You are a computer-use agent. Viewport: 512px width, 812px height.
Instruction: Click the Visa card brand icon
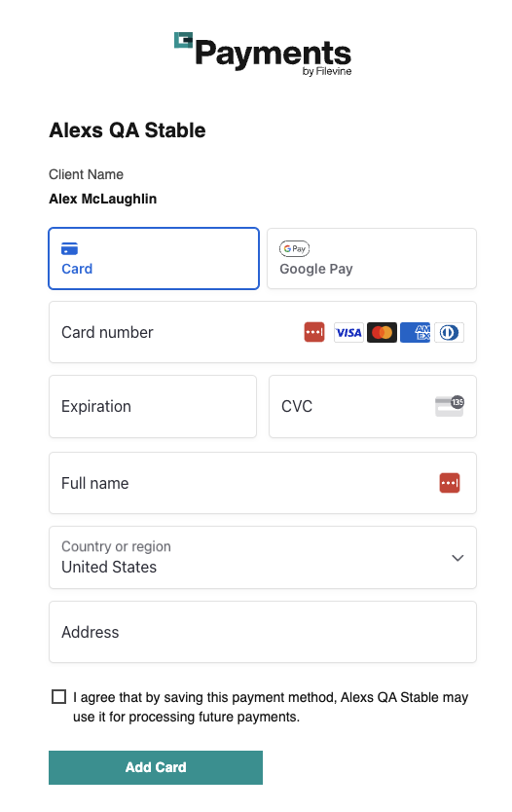point(348,332)
